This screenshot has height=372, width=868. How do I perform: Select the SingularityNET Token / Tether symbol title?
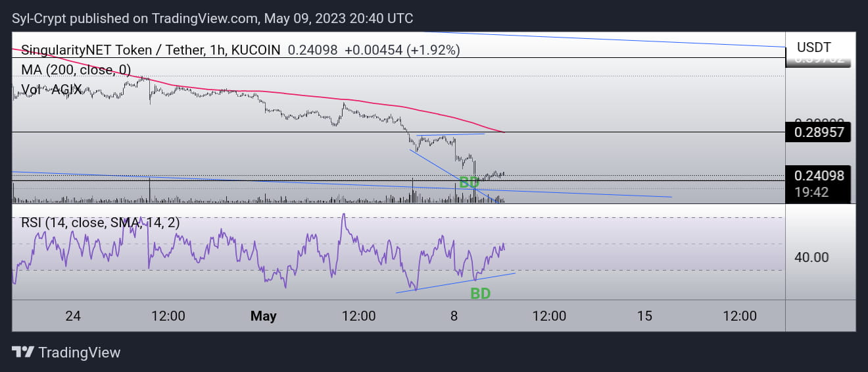click(151, 49)
